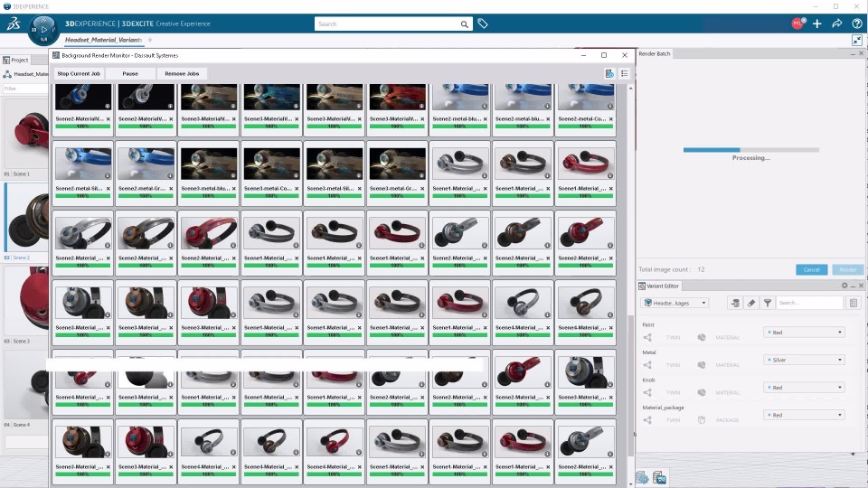Click the Material_package row twin icon
This screenshot has width=868, height=488.
point(647,420)
